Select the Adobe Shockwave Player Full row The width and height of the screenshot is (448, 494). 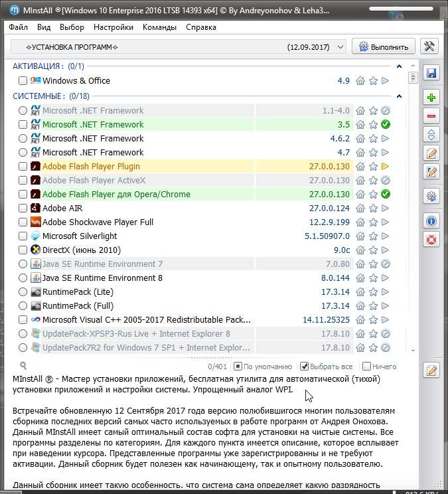click(x=203, y=222)
